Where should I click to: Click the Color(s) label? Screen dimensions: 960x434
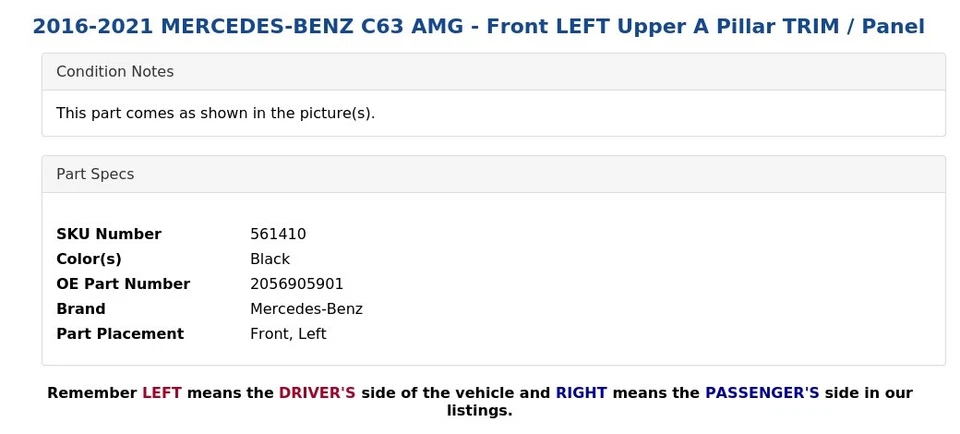coord(89,259)
